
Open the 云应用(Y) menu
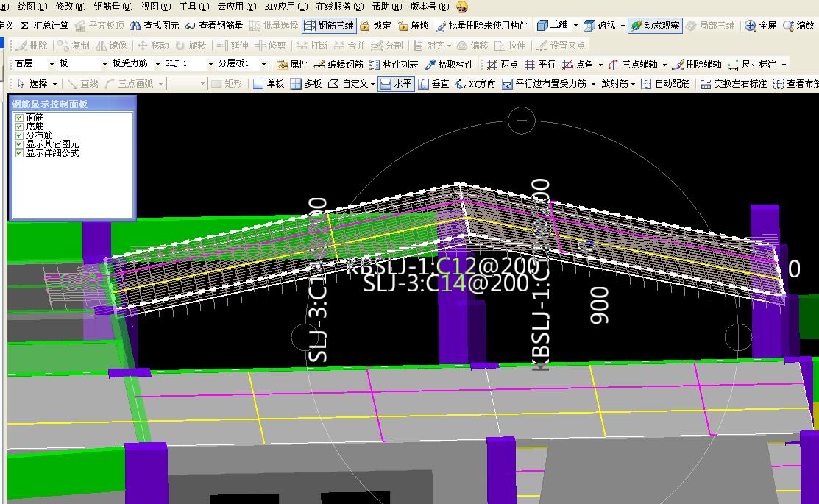pos(237,7)
